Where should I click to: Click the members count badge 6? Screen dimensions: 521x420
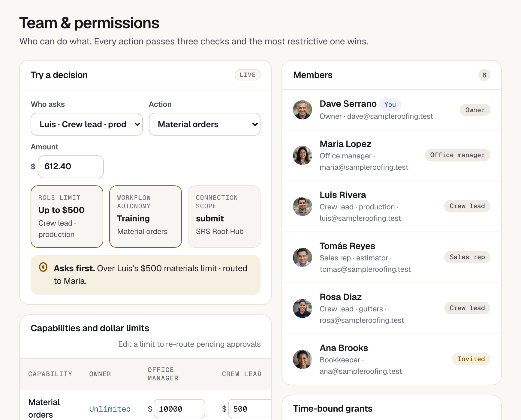[x=484, y=75]
